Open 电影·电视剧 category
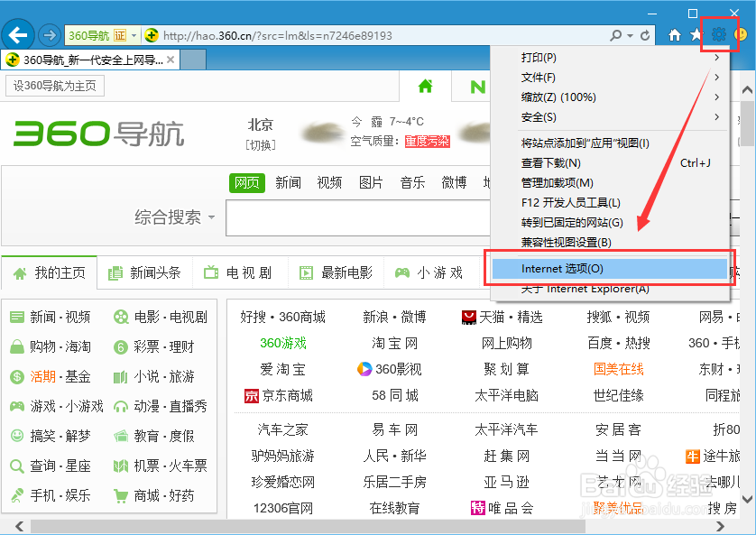 (x=160, y=318)
